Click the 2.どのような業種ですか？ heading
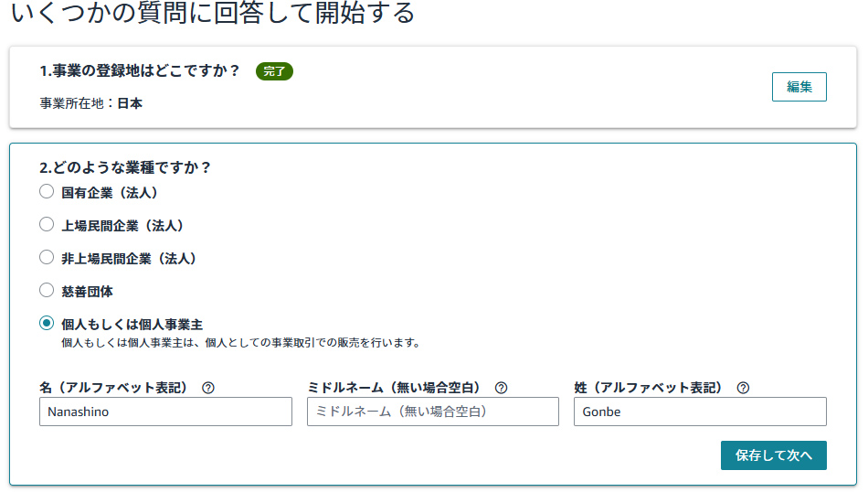Image resolution: width=868 pixels, height=492 pixels. [x=125, y=167]
